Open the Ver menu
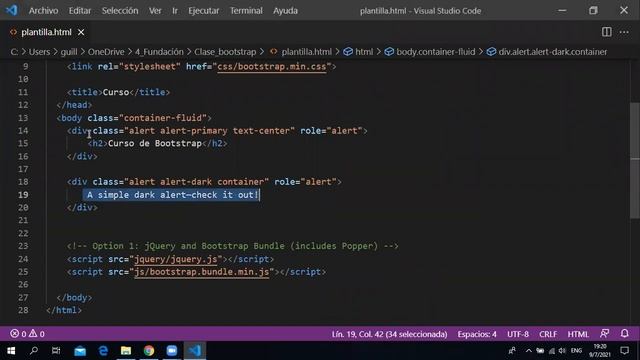Image resolution: width=640 pixels, height=360 pixels. tap(155, 11)
